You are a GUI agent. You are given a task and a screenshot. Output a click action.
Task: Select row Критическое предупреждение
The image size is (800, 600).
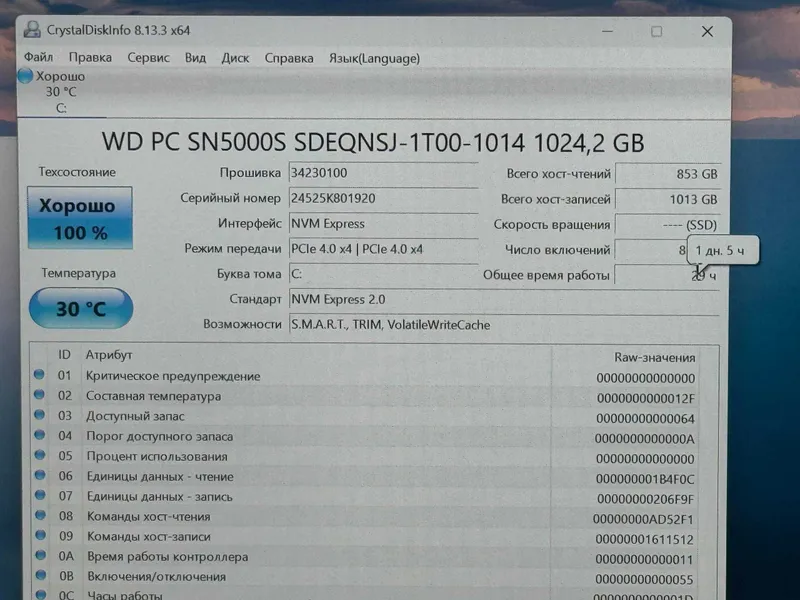[364, 377]
